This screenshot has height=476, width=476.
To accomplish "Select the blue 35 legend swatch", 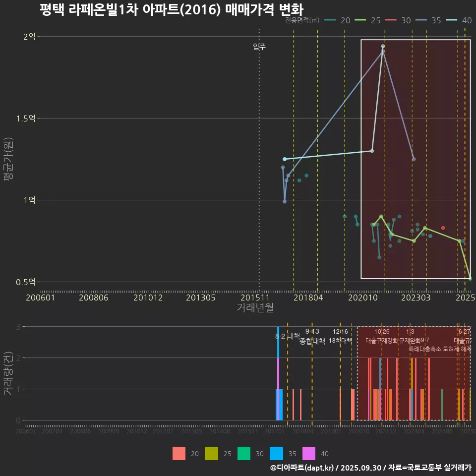I will [x=276, y=453].
